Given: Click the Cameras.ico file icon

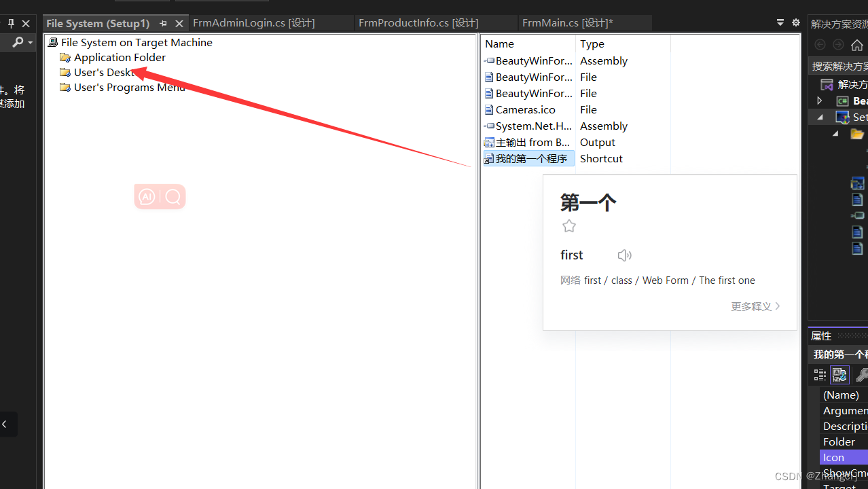Looking at the screenshot, I should click(489, 109).
